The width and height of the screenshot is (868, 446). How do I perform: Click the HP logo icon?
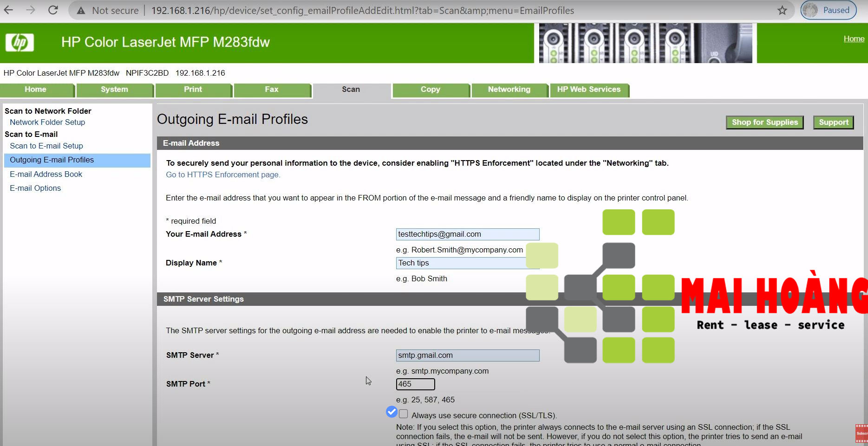coord(20,43)
